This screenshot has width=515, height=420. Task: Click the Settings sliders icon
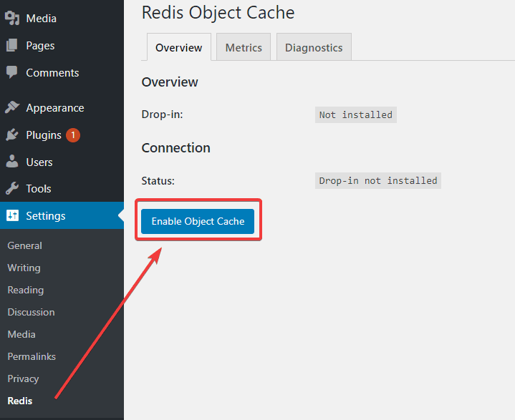point(12,216)
